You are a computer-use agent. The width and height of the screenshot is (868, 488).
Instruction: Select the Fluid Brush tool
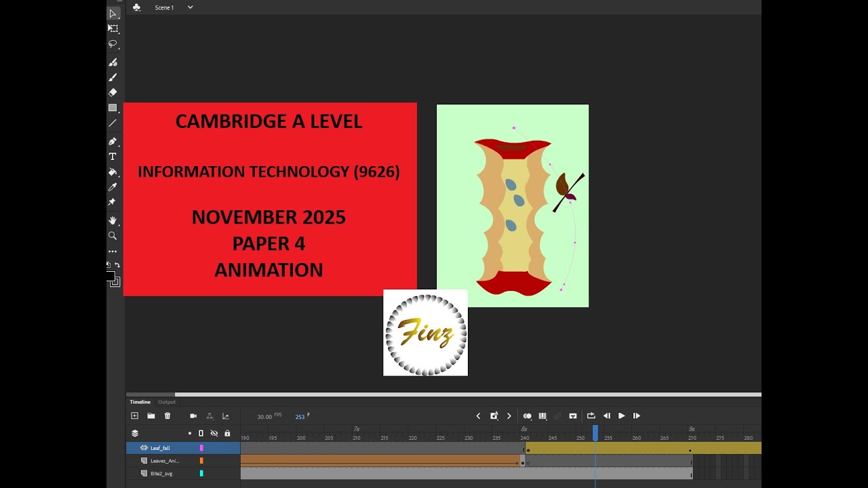(x=113, y=62)
